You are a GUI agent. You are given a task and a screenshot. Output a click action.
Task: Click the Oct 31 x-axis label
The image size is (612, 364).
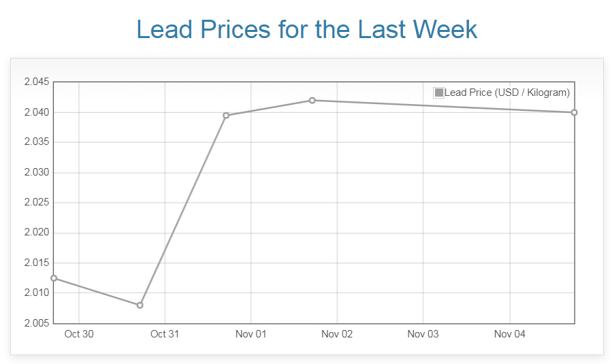pos(165,334)
